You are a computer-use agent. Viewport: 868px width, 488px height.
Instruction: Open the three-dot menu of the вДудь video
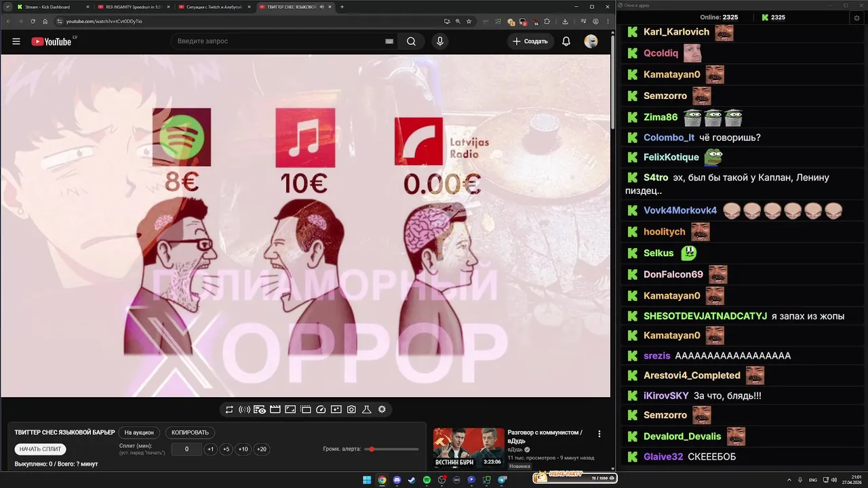(599, 434)
